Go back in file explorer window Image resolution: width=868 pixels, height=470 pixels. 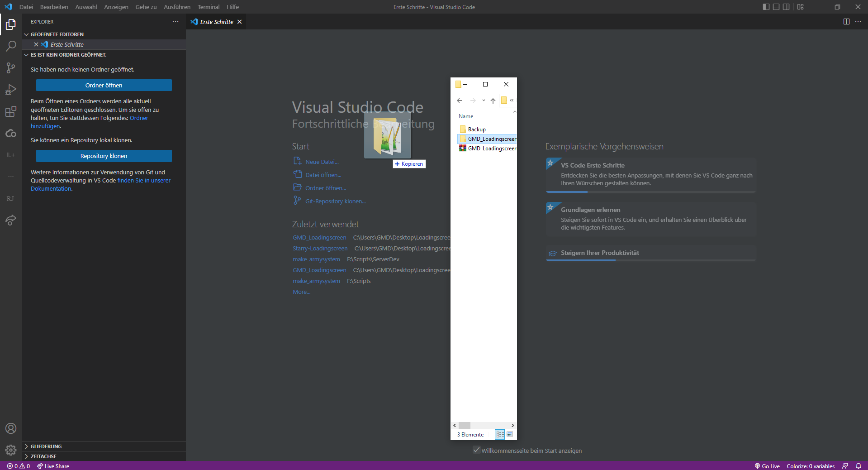(460, 101)
